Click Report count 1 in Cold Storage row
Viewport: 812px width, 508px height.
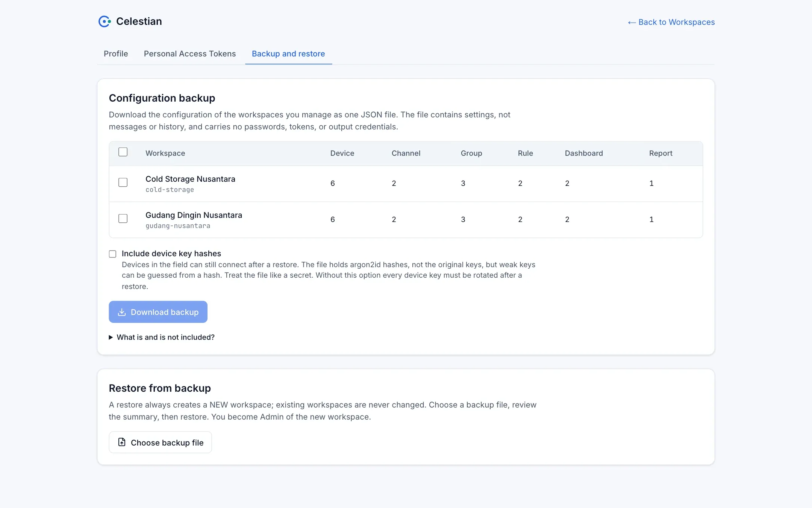651,183
